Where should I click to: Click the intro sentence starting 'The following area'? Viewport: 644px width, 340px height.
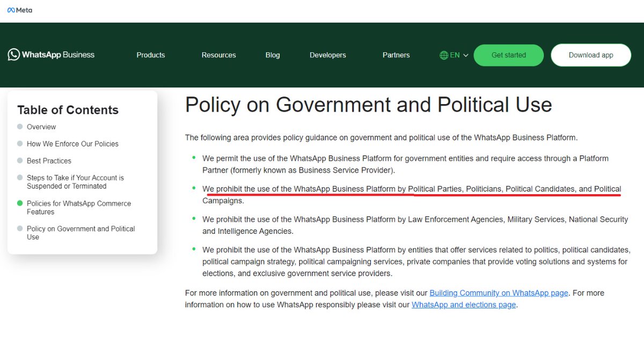point(381,138)
